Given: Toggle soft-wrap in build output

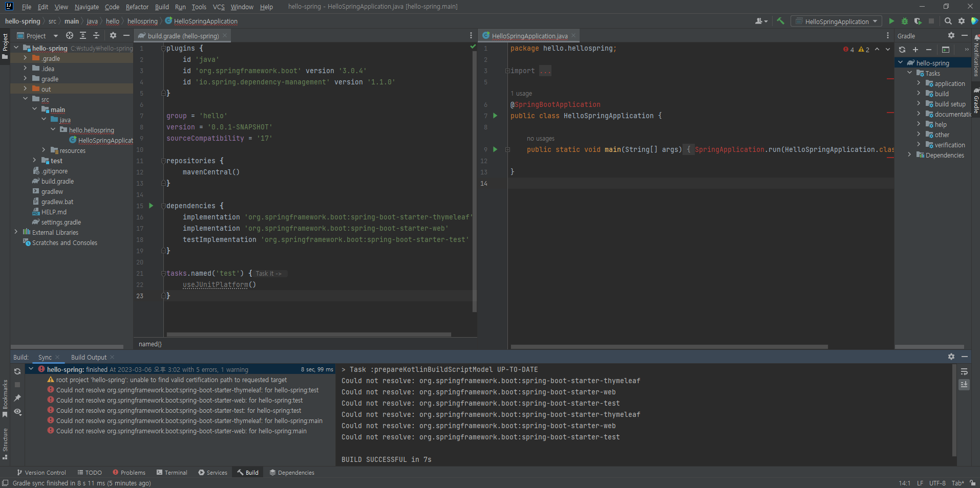Looking at the screenshot, I should point(964,371).
